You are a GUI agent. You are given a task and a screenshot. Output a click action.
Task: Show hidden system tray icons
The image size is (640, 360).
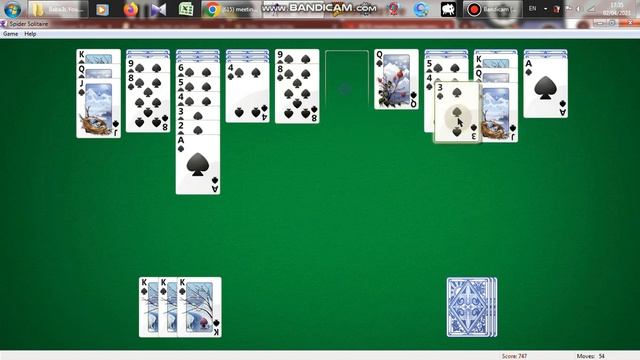[x=545, y=9]
